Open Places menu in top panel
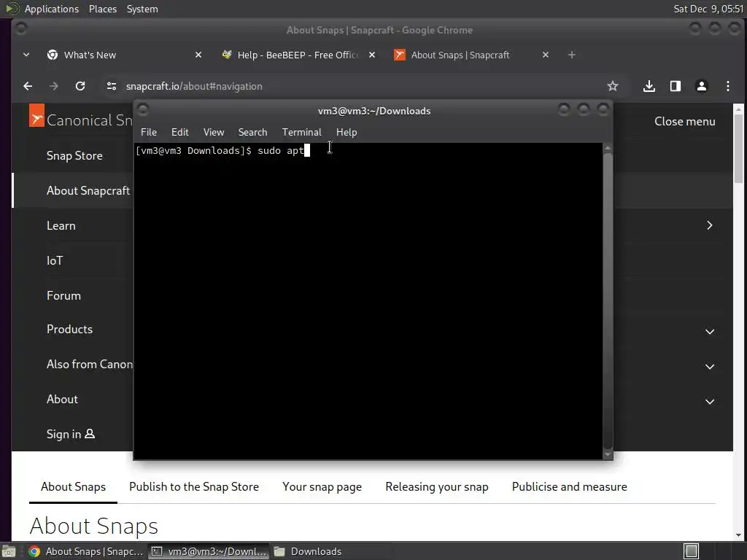Image resolution: width=747 pixels, height=560 pixels. [103, 9]
